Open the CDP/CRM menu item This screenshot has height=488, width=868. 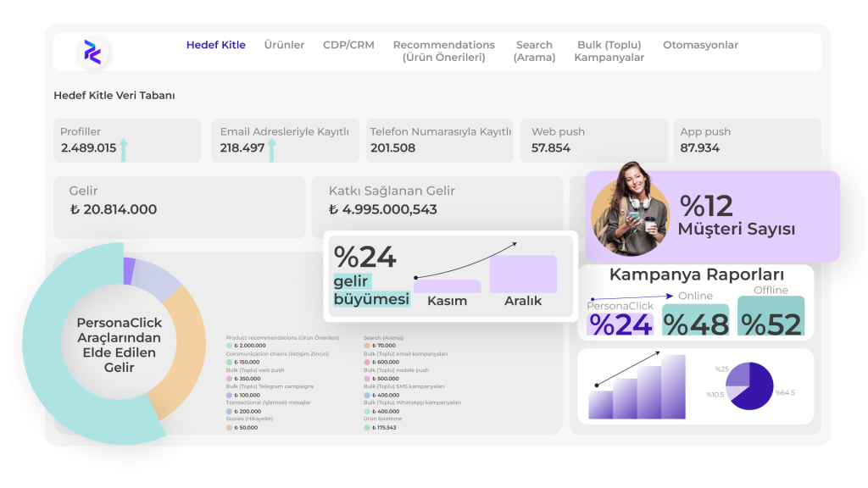coord(348,45)
